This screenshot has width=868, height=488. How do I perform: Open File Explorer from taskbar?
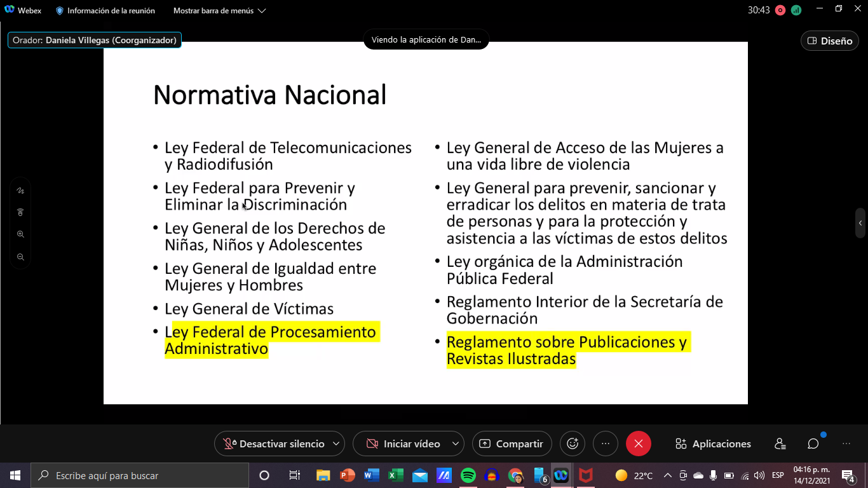(323, 475)
